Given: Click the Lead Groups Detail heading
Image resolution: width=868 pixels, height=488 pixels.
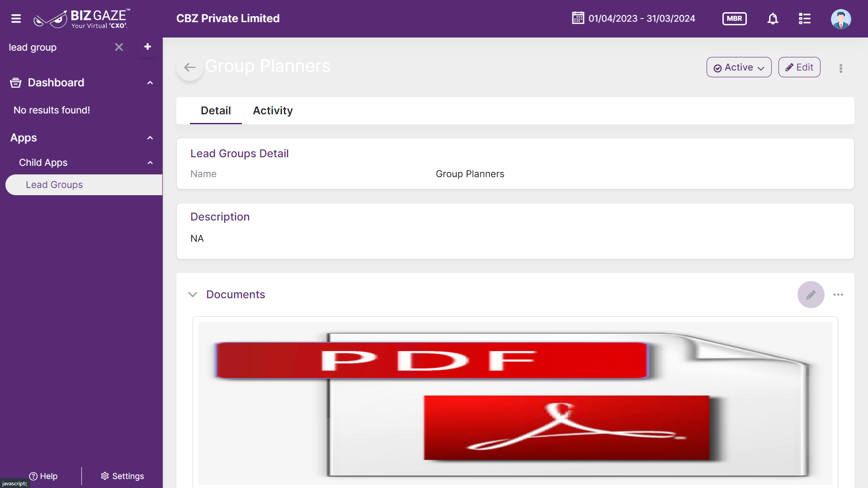Looking at the screenshot, I should pyautogui.click(x=239, y=154).
